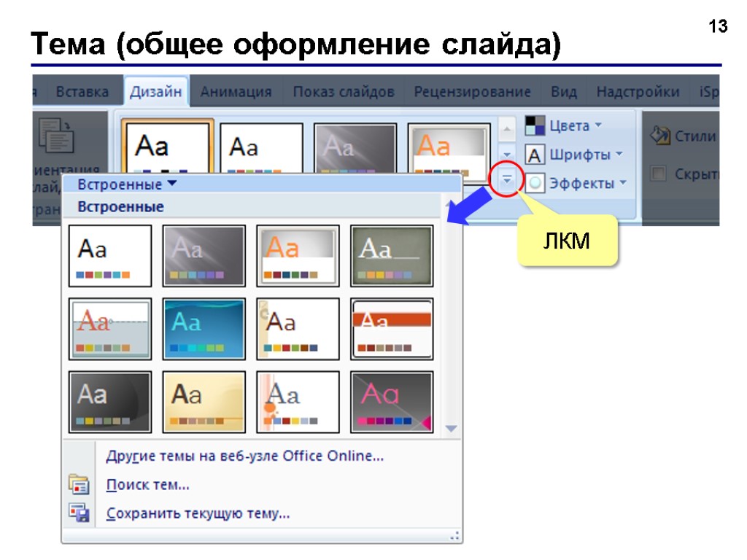Open the Встроенные filter dropdown
Image resolution: width=747 pixels, height=560 pixels.
click(x=127, y=184)
